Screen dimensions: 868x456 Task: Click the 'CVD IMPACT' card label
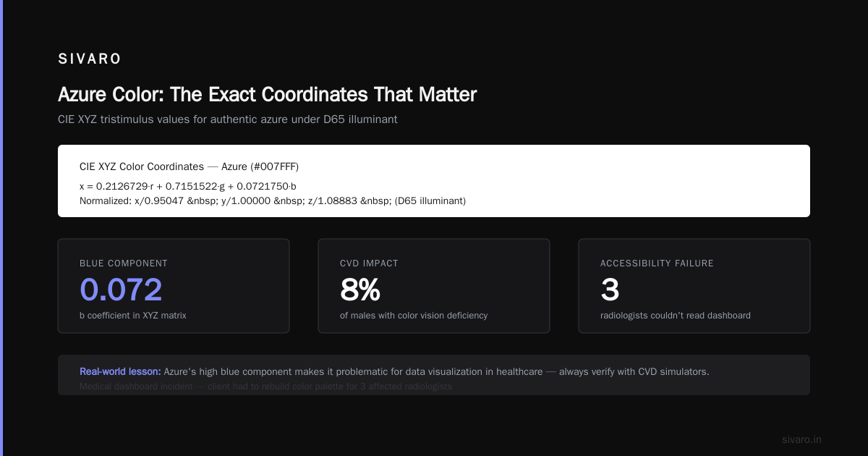[369, 263]
